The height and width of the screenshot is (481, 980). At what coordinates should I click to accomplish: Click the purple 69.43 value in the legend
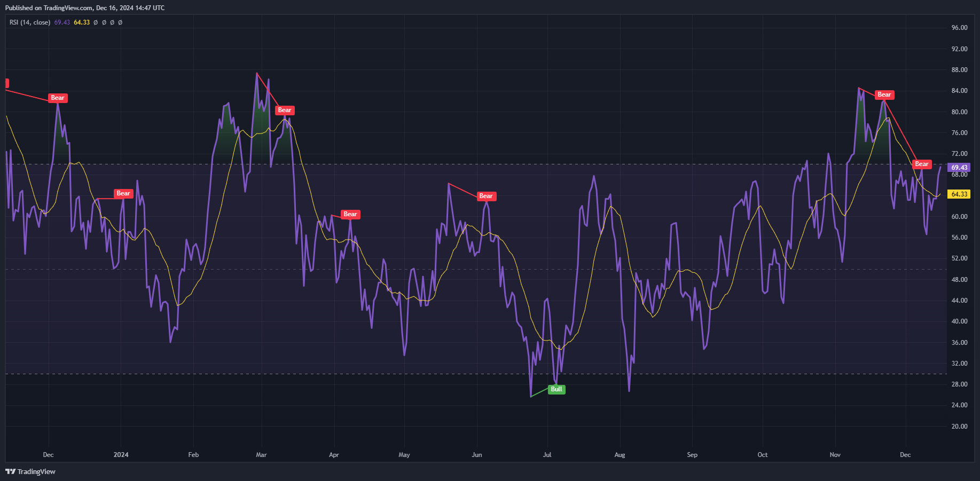pyautogui.click(x=62, y=22)
